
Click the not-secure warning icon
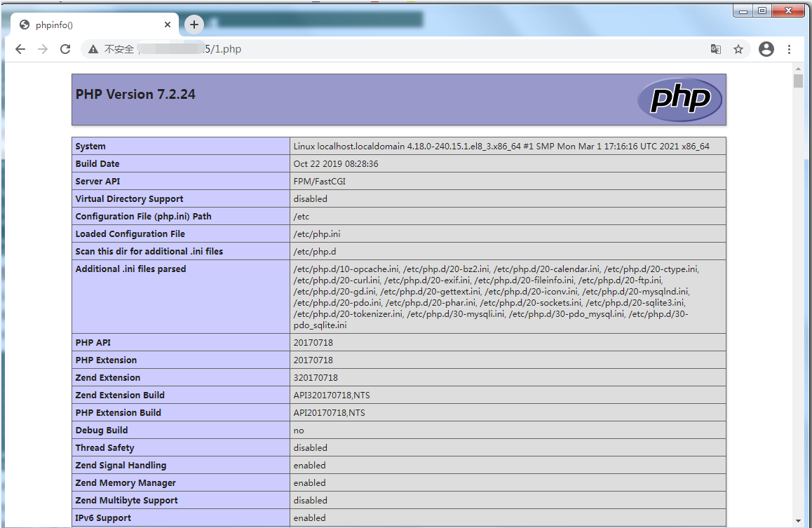tap(93, 49)
